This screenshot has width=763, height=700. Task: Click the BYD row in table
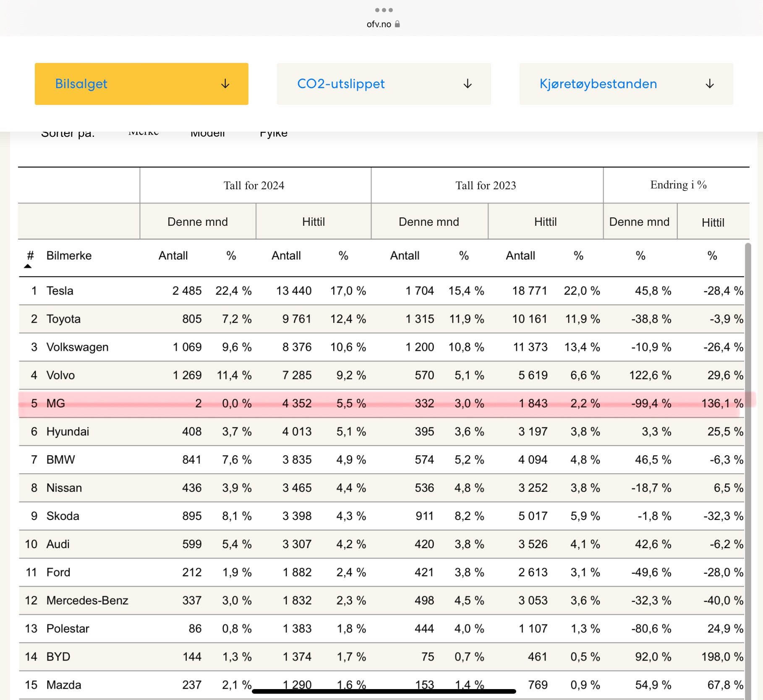coord(381,657)
